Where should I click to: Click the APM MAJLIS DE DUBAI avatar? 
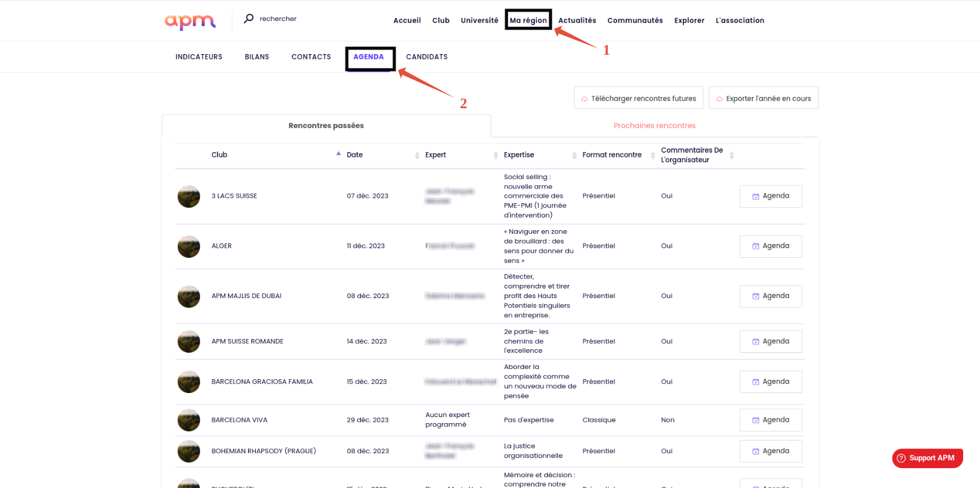pyautogui.click(x=189, y=296)
